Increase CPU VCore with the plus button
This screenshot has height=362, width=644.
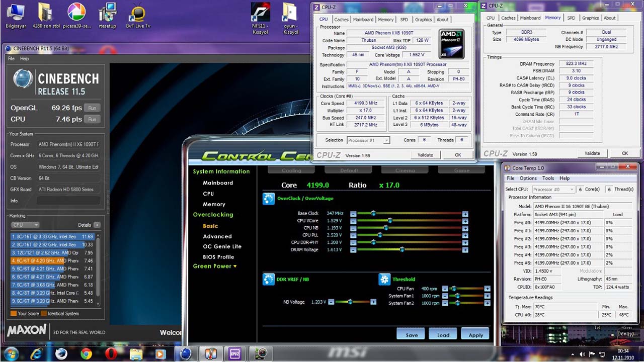tap(465, 221)
